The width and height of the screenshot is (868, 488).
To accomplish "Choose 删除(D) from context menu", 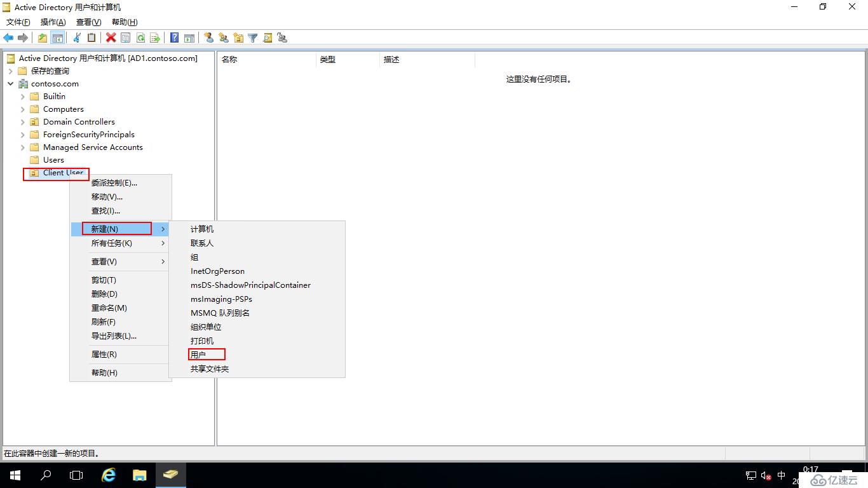I will pos(121,294).
